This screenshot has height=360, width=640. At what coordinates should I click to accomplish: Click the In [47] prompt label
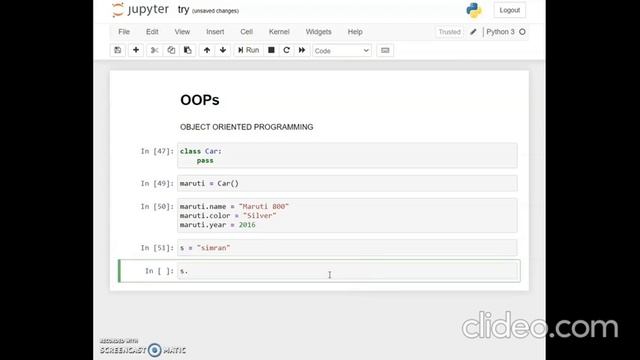pos(157,151)
